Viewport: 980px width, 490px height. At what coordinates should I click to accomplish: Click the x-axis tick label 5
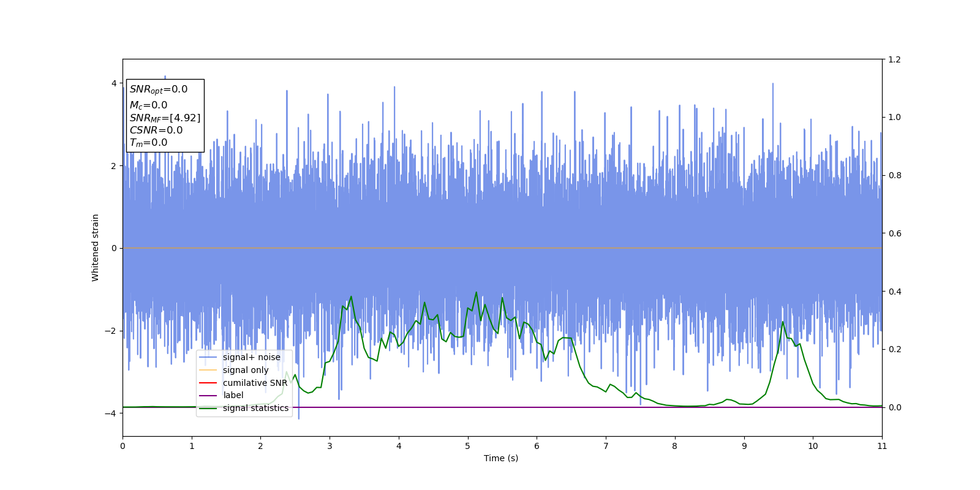[x=468, y=446]
